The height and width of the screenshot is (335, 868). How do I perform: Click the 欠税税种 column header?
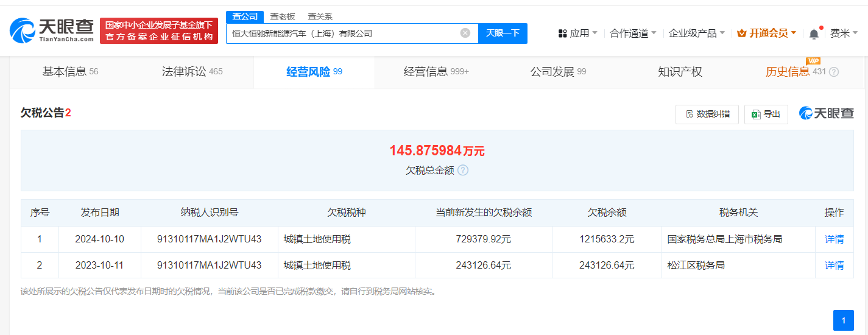point(346,213)
